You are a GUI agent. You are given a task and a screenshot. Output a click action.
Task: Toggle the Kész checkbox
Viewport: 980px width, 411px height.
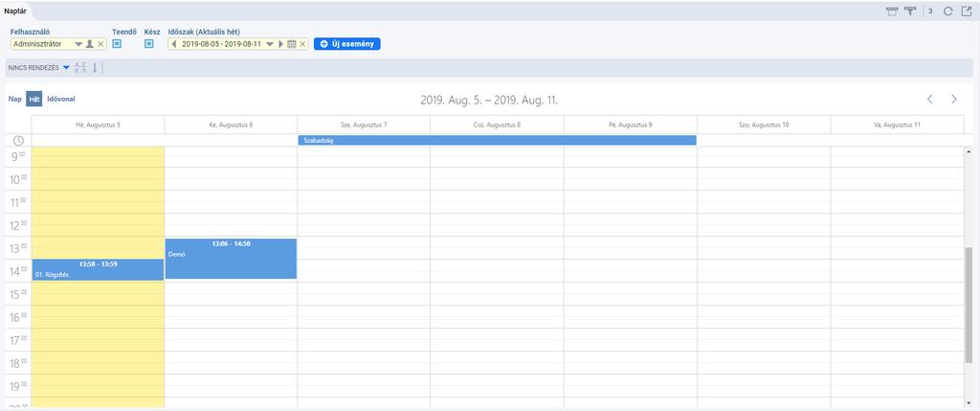coord(148,44)
